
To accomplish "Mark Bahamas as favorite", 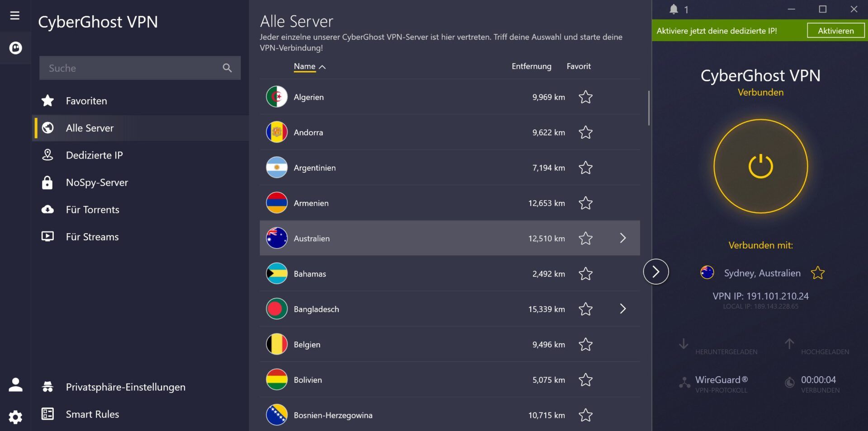I will point(585,274).
